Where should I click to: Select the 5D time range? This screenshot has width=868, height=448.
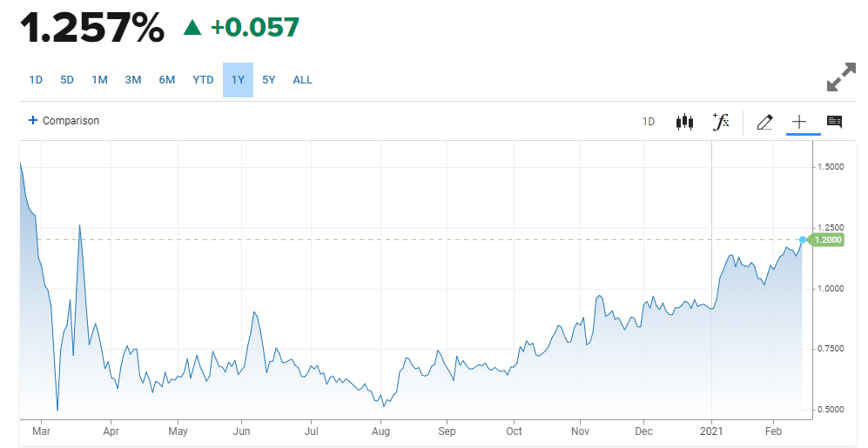point(67,80)
